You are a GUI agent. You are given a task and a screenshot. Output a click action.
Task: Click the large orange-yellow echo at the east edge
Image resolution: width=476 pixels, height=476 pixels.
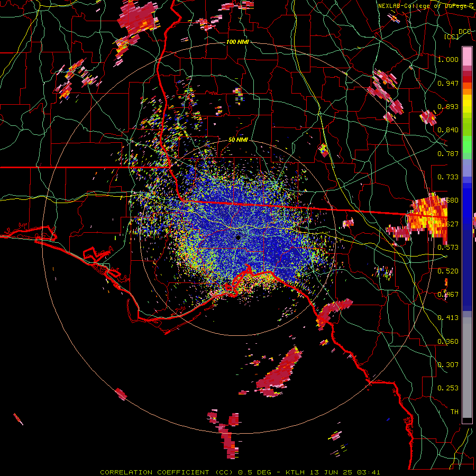427,216
